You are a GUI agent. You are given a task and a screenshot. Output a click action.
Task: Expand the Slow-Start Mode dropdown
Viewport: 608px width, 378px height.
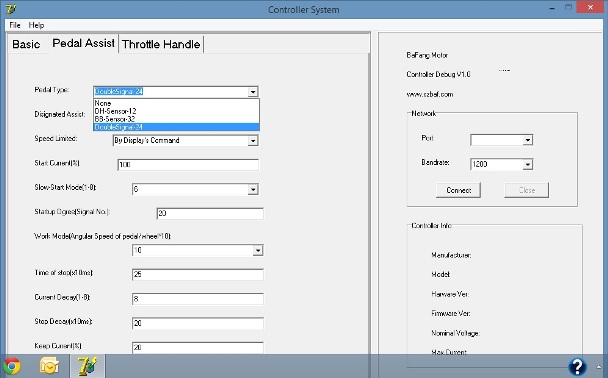coord(253,190)
